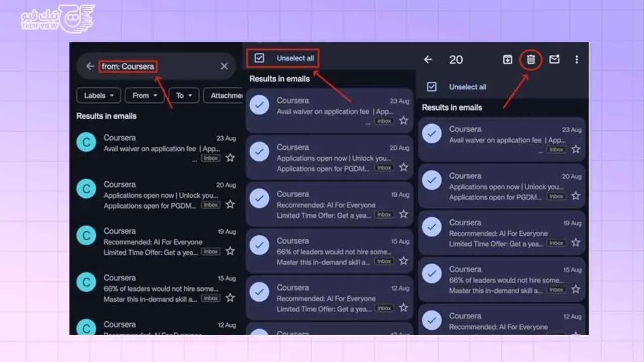Image resolution: width=644 pixels, height=362 pixels.
Task: Star the 19 Aug Coursera email in left panel
Action: [230, 251]
